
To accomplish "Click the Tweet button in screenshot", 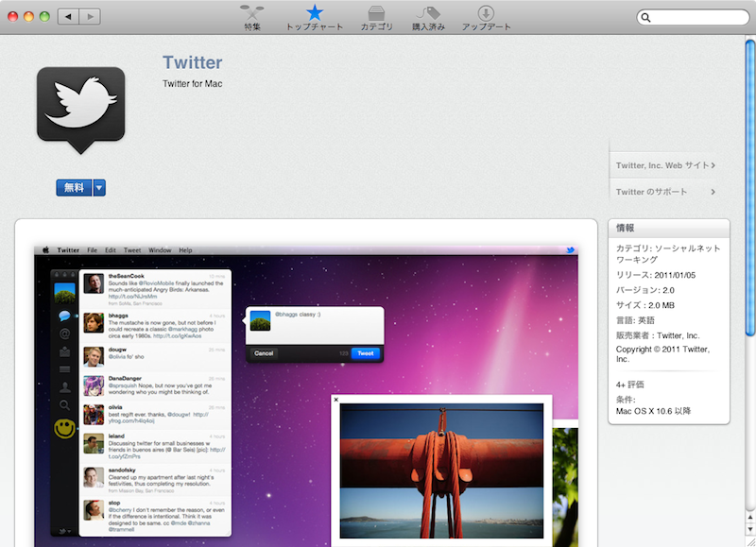I will (x=366, y=353).
